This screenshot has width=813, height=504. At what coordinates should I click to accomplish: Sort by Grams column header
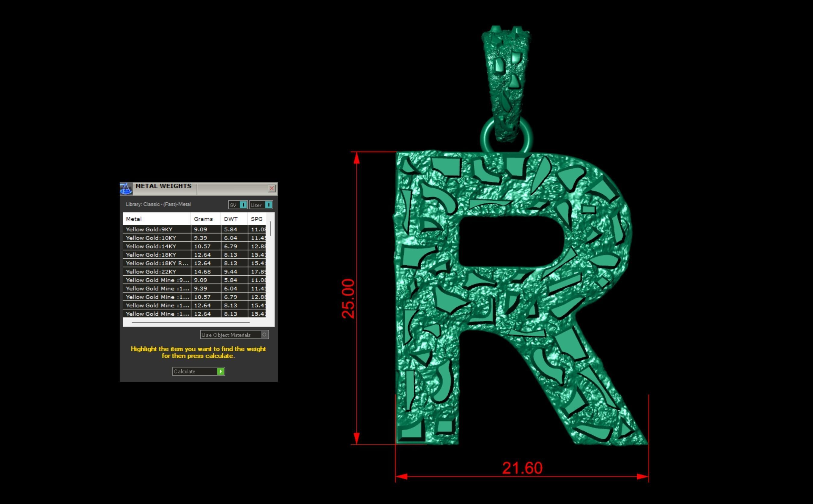206,219
